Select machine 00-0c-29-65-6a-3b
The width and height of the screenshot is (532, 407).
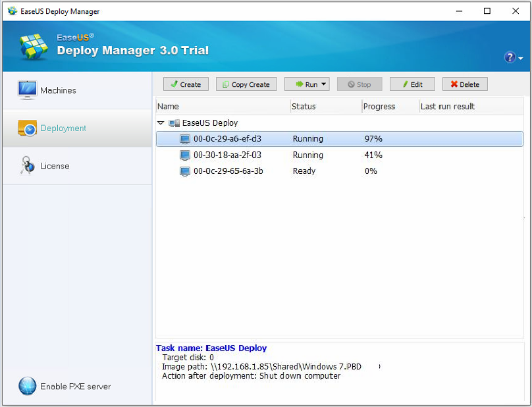pyautogui.click(x=339, y=171)
